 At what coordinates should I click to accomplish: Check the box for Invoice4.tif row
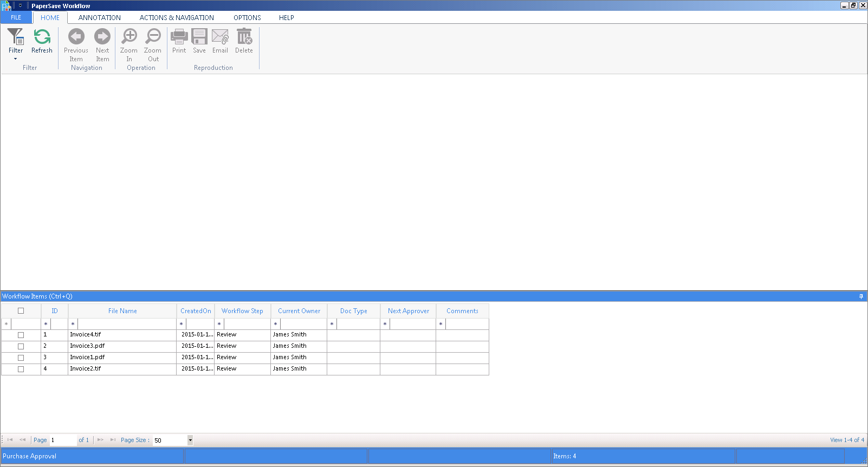(21, 335)
